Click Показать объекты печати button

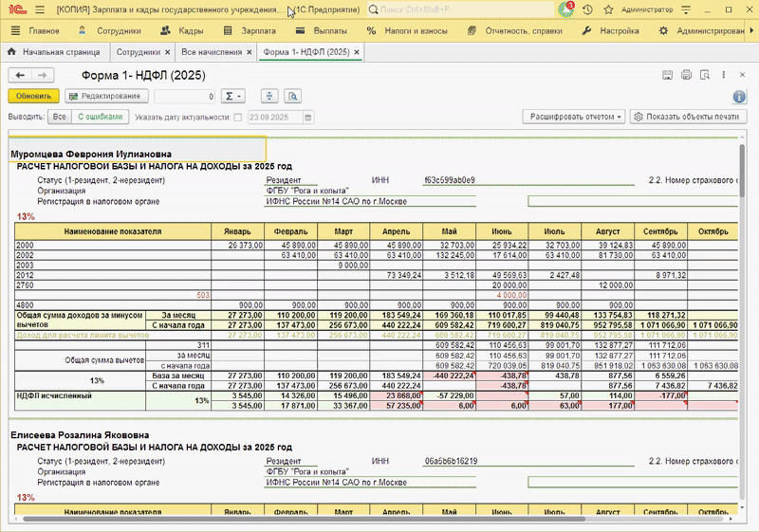[x=689, y=117]
